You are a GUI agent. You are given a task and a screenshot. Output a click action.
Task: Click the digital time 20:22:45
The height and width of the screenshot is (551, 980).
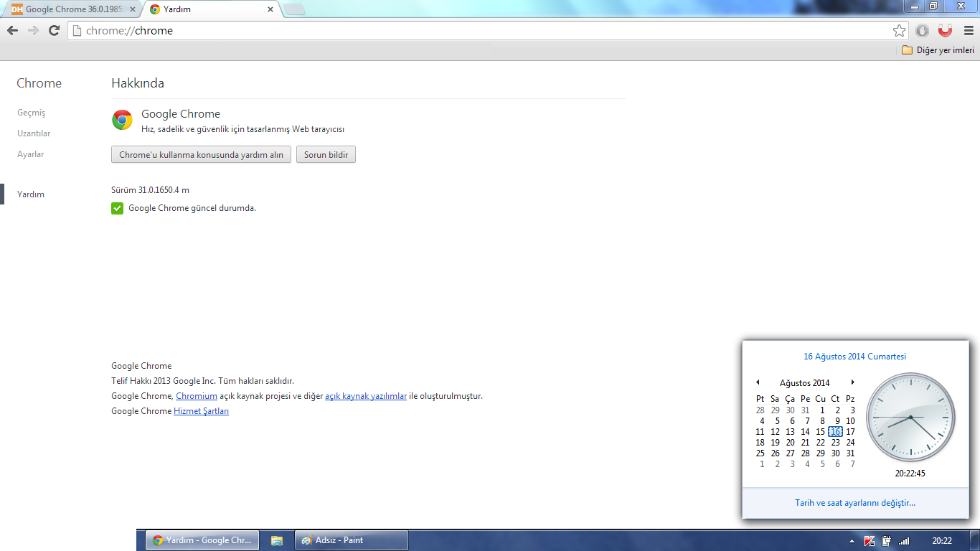(910, 474)
